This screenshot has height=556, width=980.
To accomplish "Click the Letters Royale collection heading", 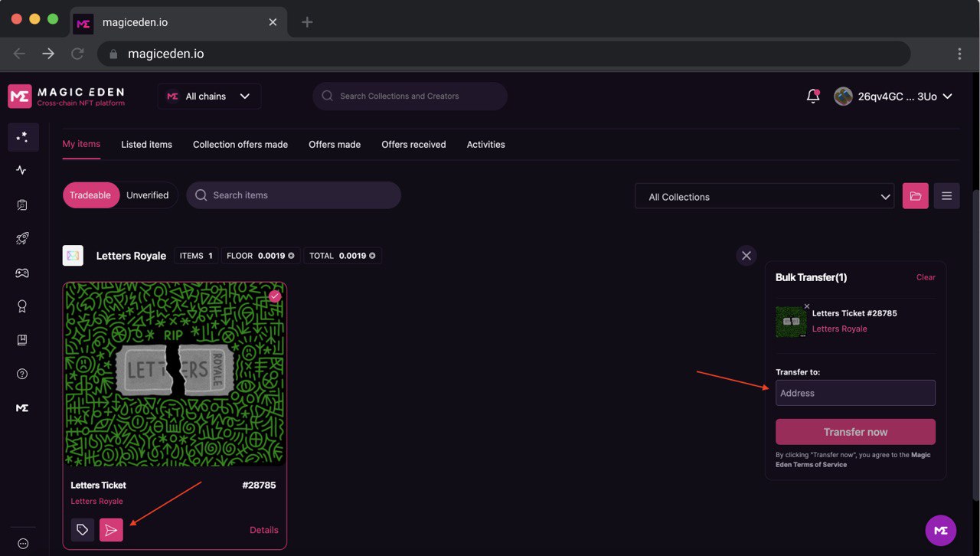I will click(x=131, y=256).
